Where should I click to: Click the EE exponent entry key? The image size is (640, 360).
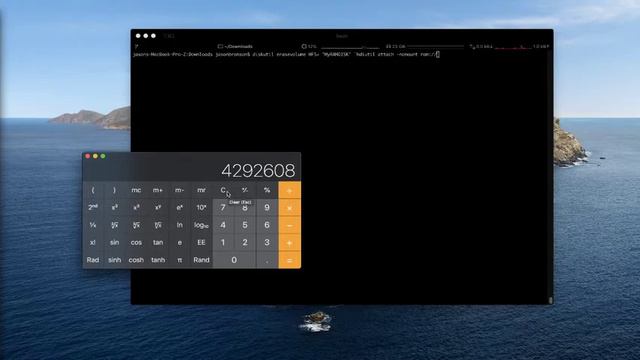201,242
